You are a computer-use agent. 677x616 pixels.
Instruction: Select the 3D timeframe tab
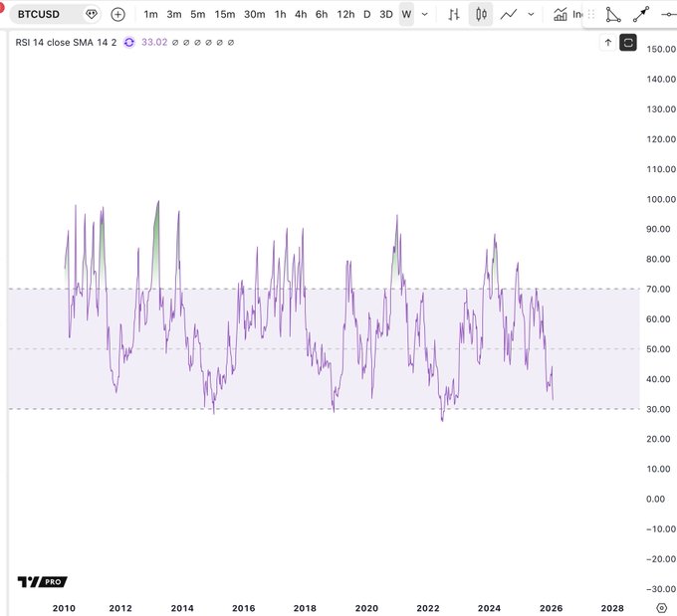point(385,14)
